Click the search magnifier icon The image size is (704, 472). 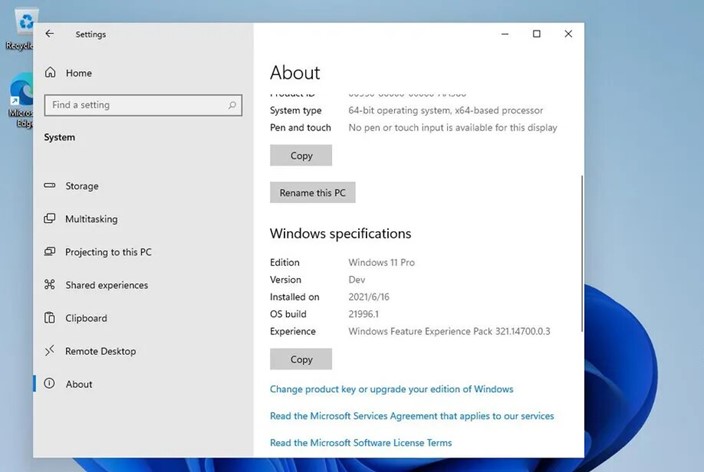(232, 105)
